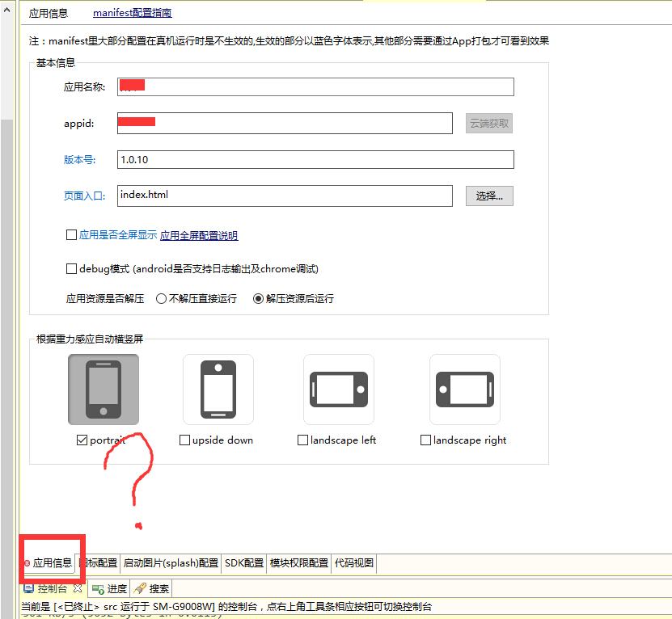Click the scroll up arrow
672x619 pixels.
coord(6,10)
